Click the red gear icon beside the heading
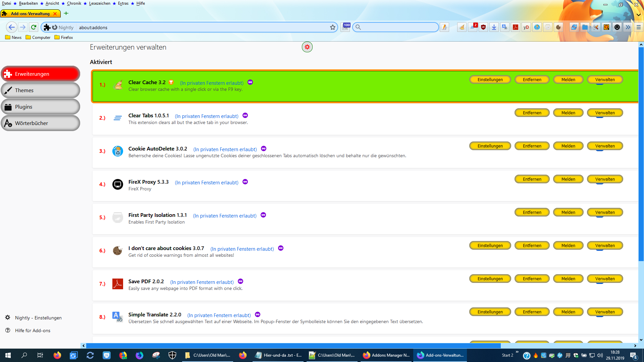Screen dimensions: 644x362 point(307,47)
